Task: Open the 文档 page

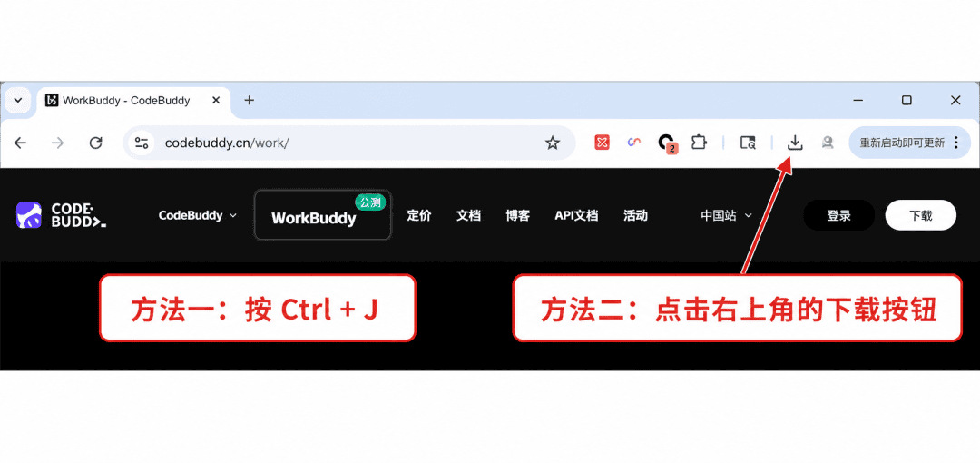Action: click(x=468, y=215)
